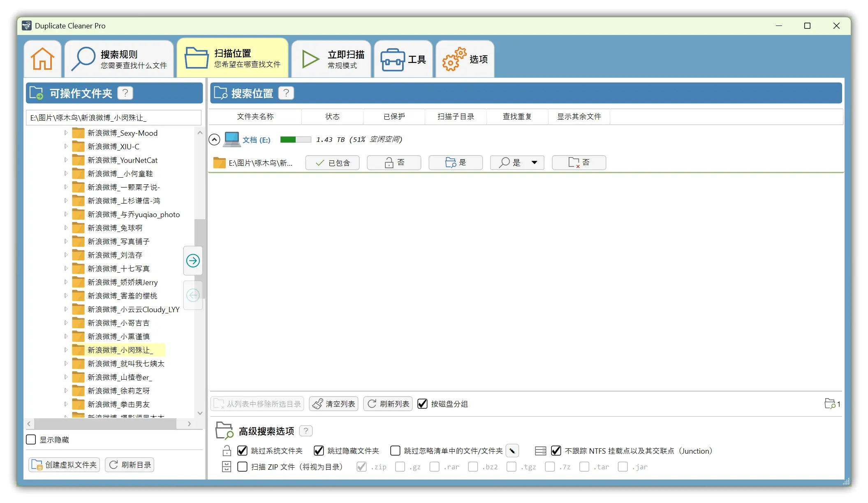Open the 文档 (E:) drive link
Screen dimensions: 868x503
pyautogui.click(x=257, y=140)
